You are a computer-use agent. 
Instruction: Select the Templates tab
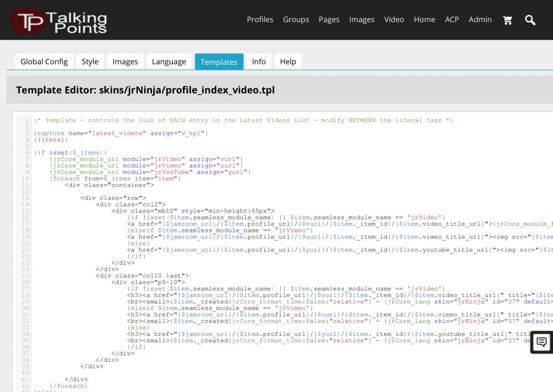point(219,61)
